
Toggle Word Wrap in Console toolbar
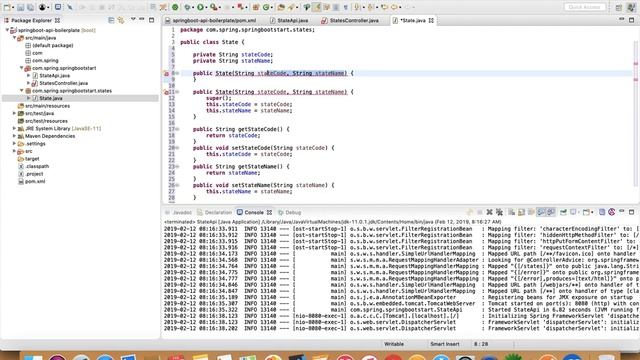[531, 212]
